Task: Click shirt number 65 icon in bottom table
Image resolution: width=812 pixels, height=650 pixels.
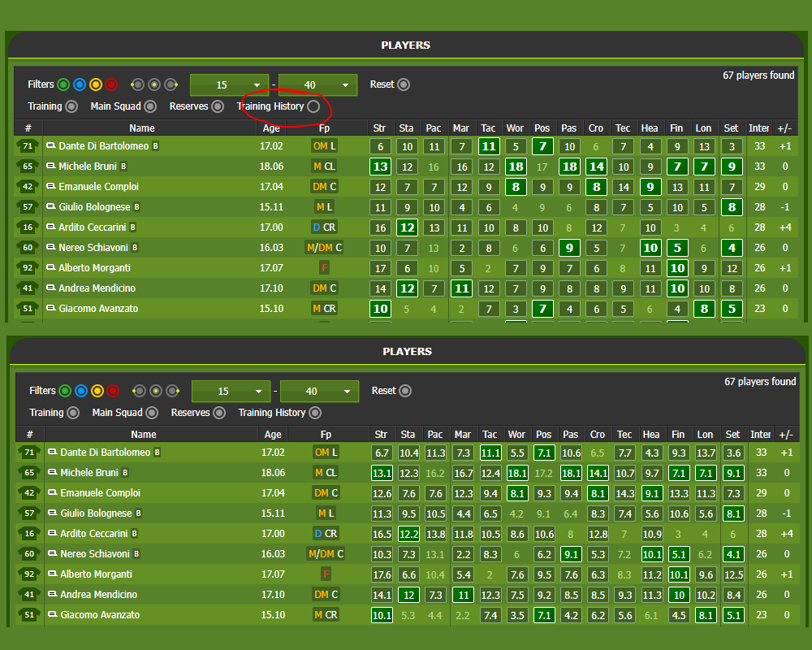Action: click(29, 473)
